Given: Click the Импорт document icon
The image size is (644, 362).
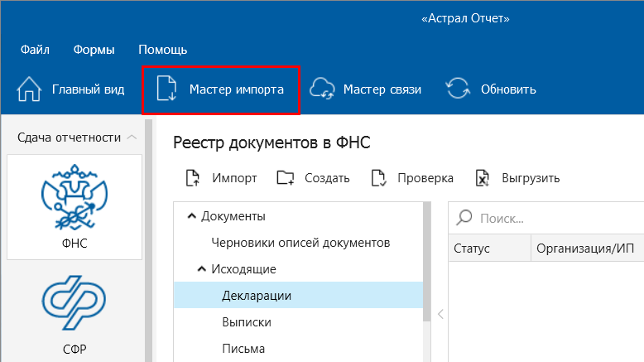Looking at the screenshot, I should click(x=194, y=178).
